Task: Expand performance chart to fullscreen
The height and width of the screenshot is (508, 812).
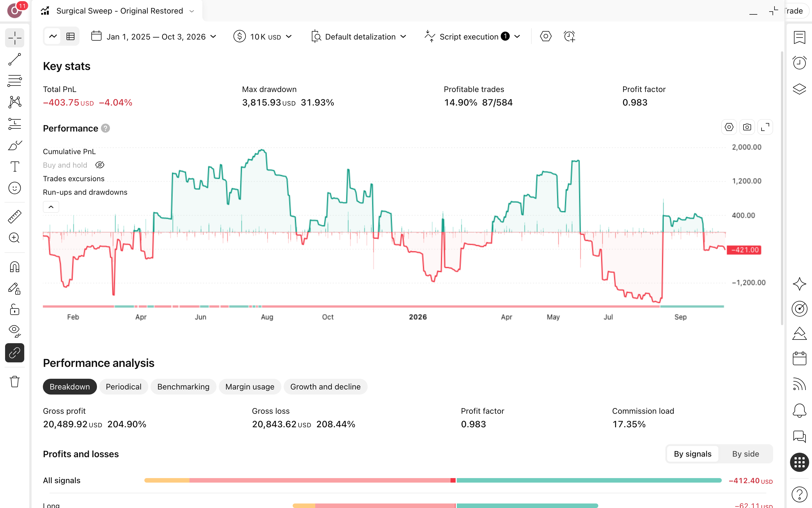Action: coord(765,127)
